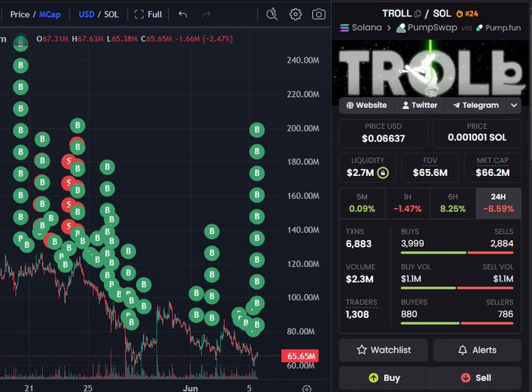Click the TROLL banner image
The image size is (532, 392).
tap(430, 69)
